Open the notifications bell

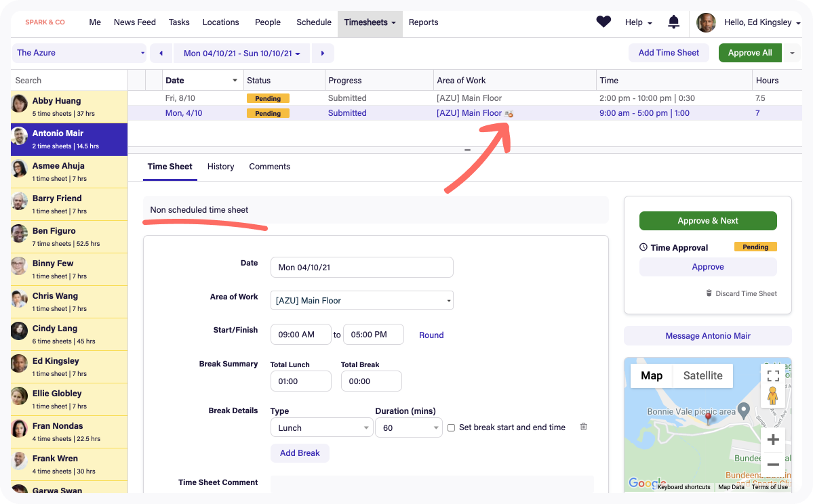tap(673, 22)
